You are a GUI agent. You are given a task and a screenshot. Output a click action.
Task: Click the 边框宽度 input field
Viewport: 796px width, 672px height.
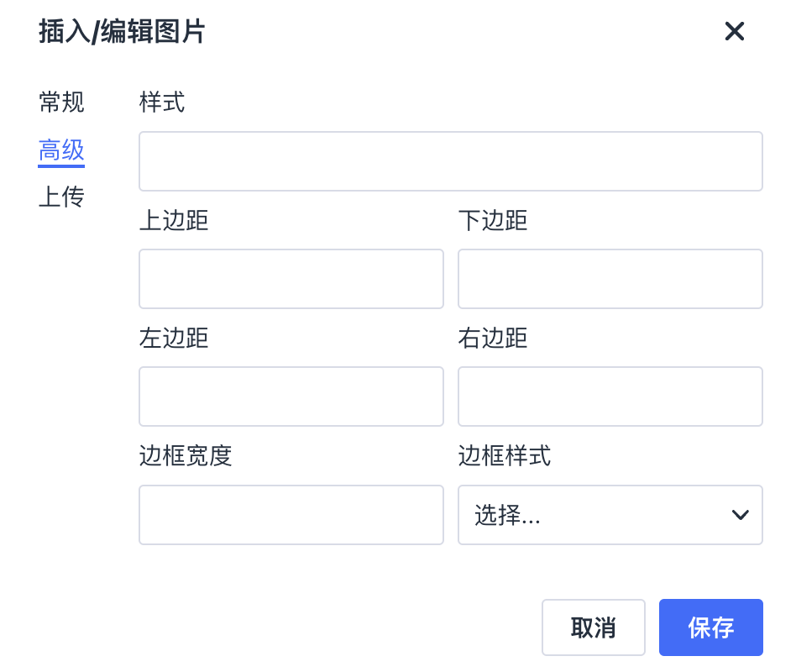pyautogui.click(x=291, y=515)
